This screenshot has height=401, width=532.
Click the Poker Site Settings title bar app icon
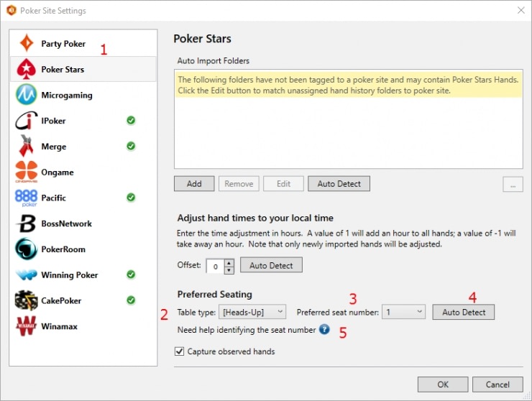[12, 11]
